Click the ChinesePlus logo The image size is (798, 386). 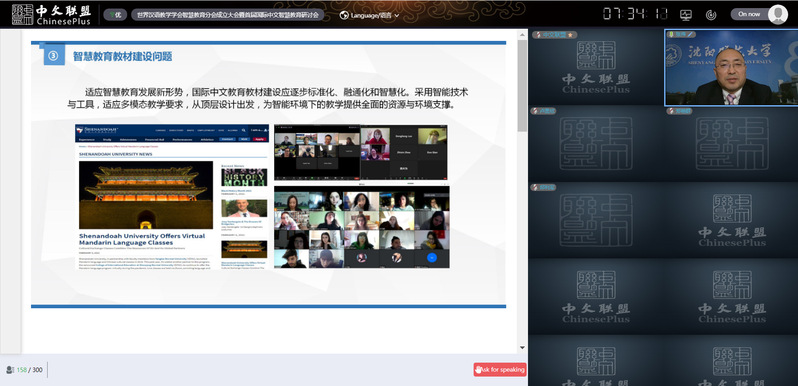[51, 15]
